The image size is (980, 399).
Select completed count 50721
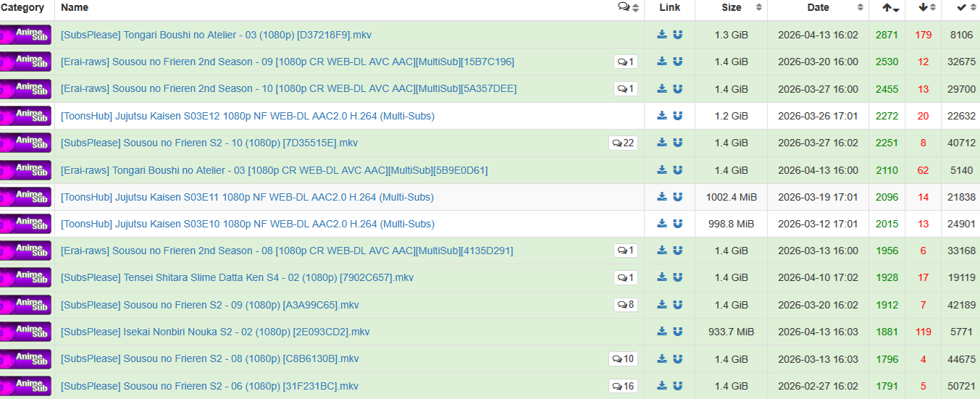[962, 386]
